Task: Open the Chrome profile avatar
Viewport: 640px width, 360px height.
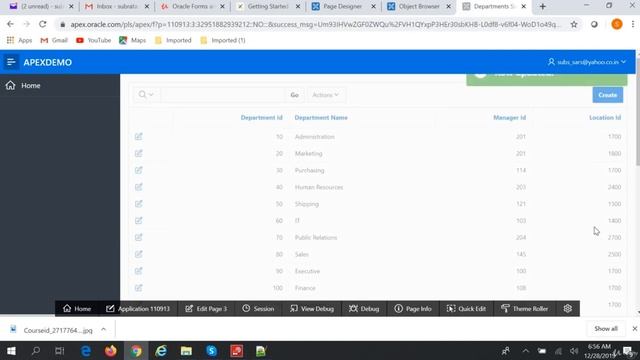Action: pos(617,24)
